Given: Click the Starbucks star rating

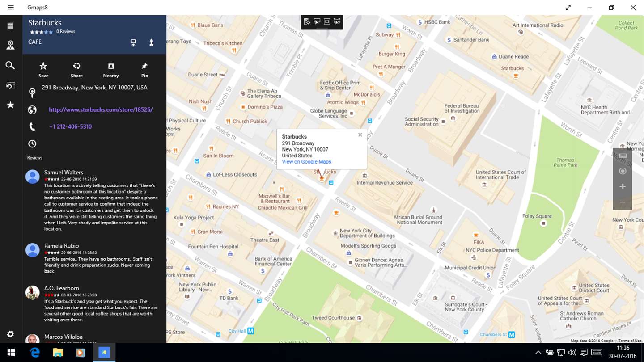Looking at the screenshot, I should pos(41,32).
